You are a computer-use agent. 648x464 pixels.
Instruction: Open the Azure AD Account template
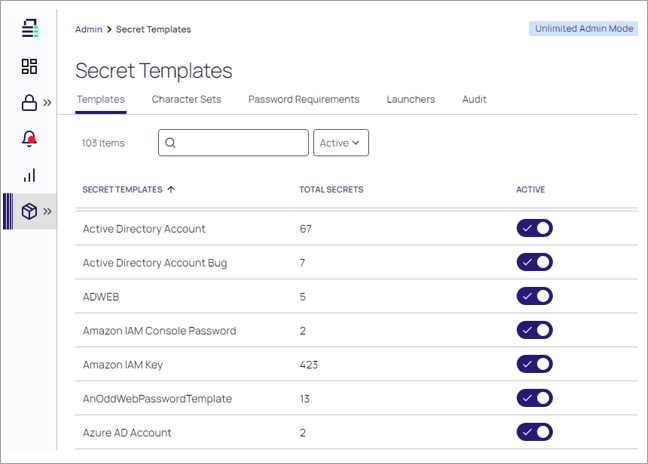pyautogui.click(x=127, y=433)
